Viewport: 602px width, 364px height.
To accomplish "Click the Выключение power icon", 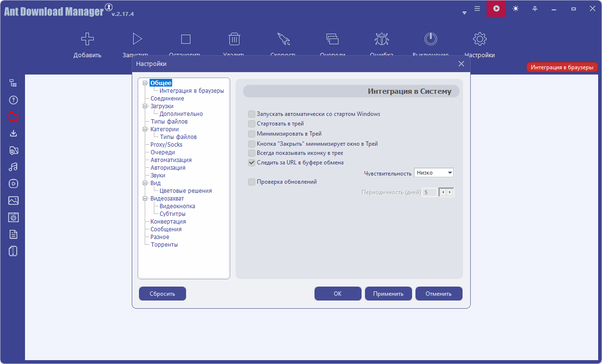I will pos(431,39).
